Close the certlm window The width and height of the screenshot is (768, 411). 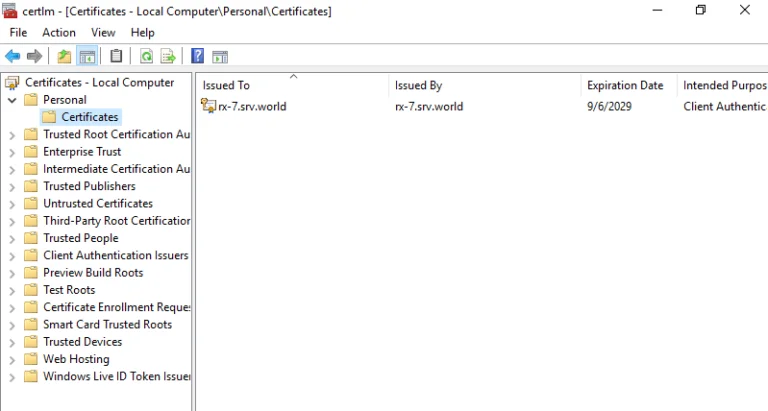click(745, 10)
